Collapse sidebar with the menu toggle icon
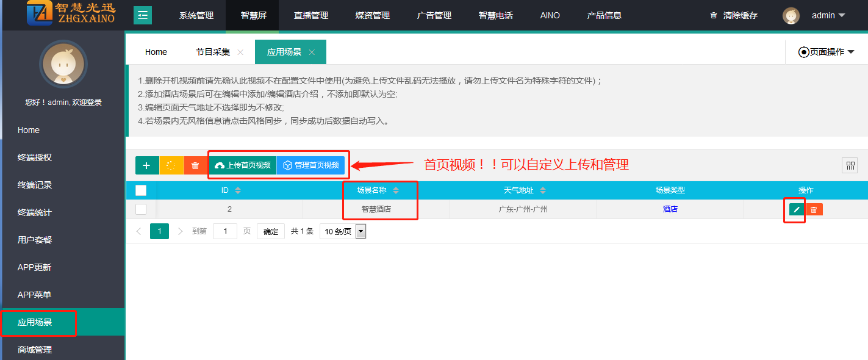 tap(143, 15)
